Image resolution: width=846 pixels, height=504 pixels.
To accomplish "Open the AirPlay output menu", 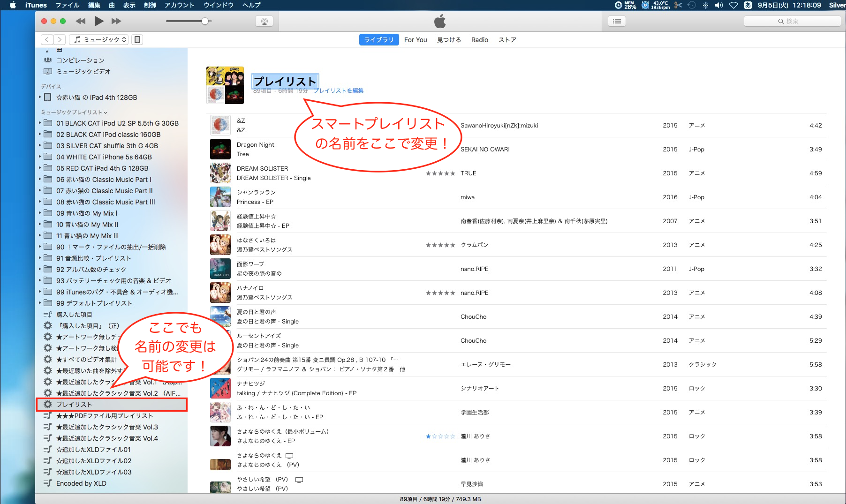I will tap(264, 21).
